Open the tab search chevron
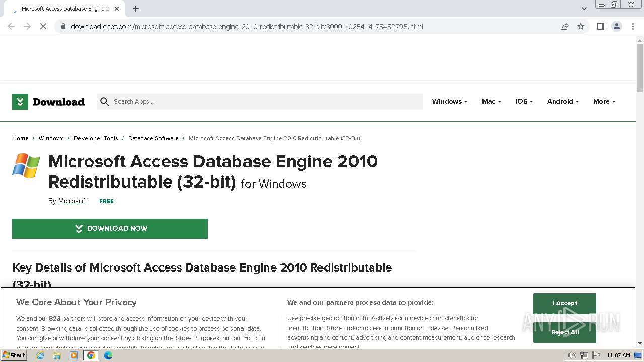Image resolution: width=644 pixels, height=362 pixels. [584, 9]
